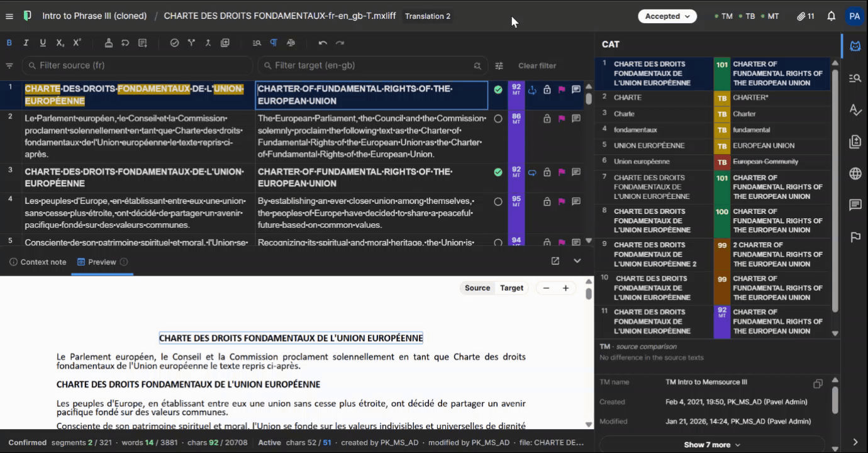Image resolution: width=868 pixels, height=453 pixels.
Task: Open preview in a new window
Action: (555, 261)
